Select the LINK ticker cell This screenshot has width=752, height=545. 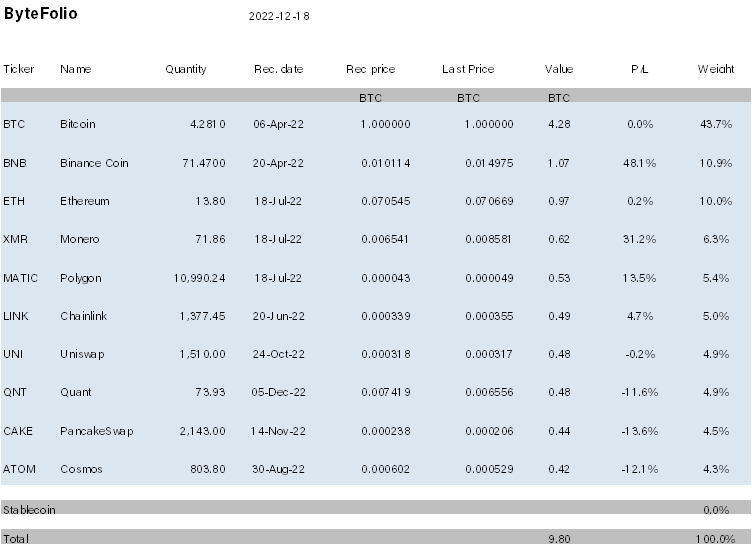[16, 316]
